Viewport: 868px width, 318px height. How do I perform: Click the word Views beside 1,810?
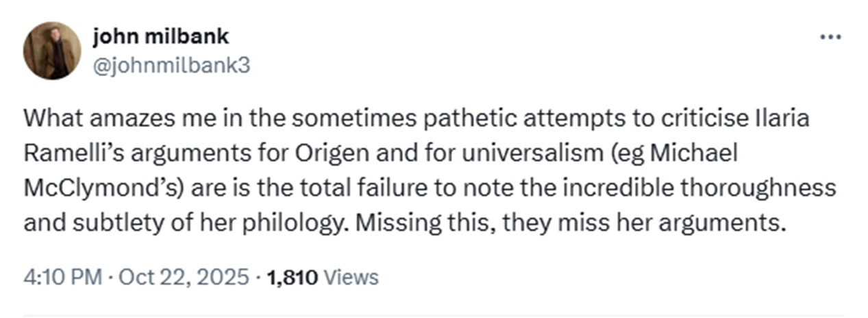coord(350,277)
